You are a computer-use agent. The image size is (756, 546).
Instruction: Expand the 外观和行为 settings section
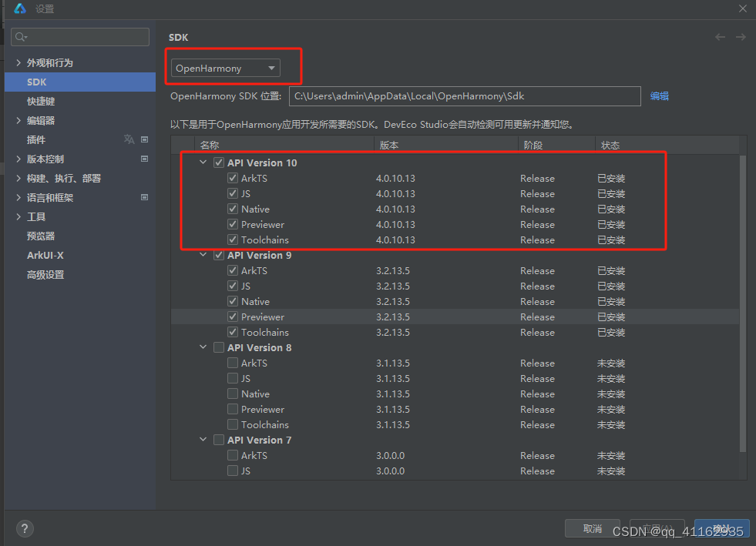(x=18, y=62)
